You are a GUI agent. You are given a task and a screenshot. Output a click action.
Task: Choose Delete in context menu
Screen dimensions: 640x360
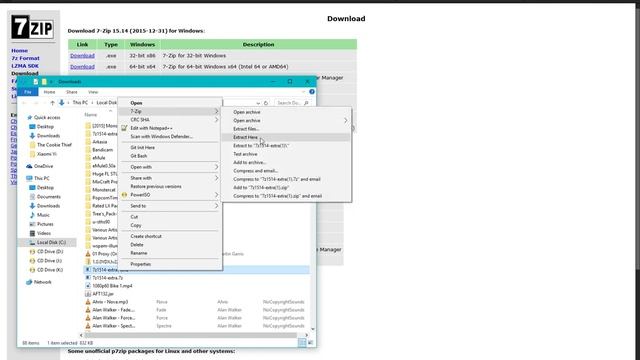point(170,244)
